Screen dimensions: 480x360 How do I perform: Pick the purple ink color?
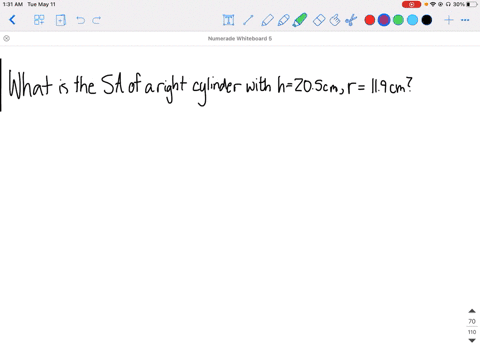[384, 20]
